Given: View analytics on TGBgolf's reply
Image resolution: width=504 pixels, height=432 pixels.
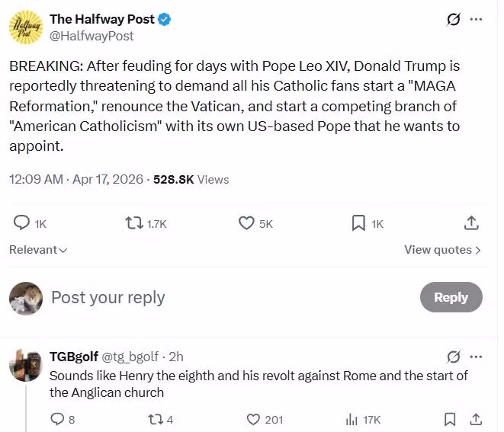Looking at the screenshot, I should click(352, 419).
